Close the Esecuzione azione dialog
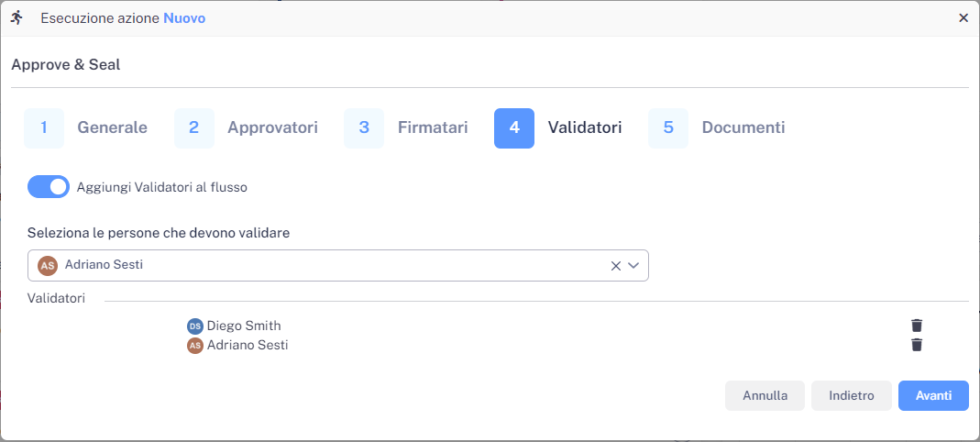 [963, 17]
